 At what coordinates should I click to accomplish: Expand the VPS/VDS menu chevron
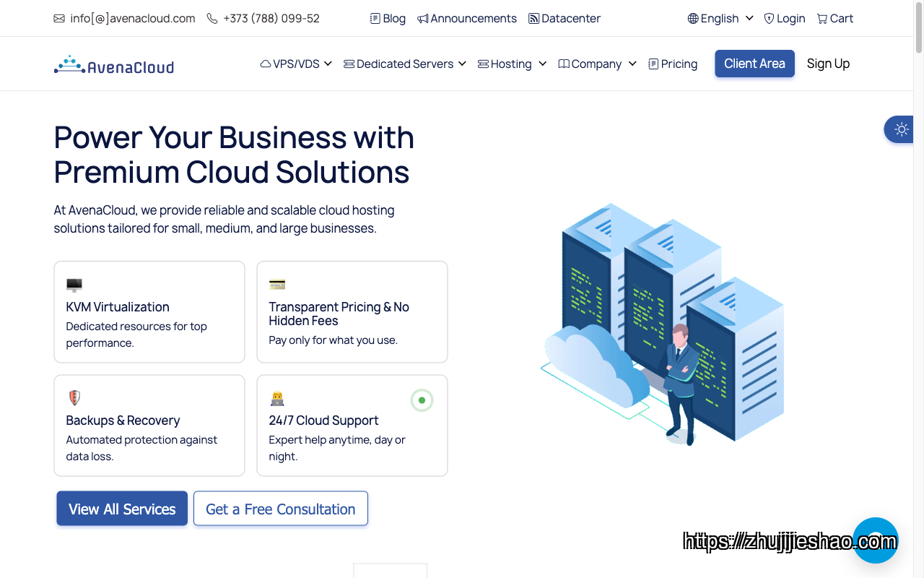click(x=328, y=64)
